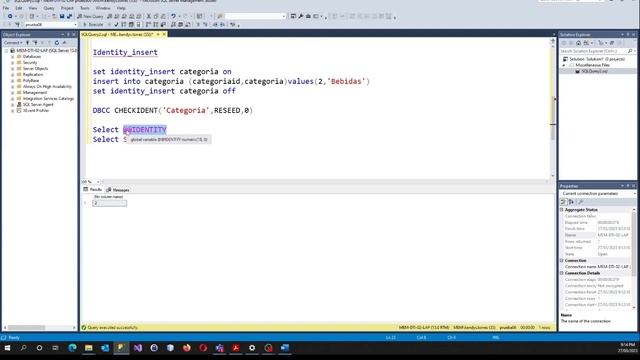Click the Identity_insert heading text in editor
Screen dimensions: 640x360
click(x=125, y=52)
